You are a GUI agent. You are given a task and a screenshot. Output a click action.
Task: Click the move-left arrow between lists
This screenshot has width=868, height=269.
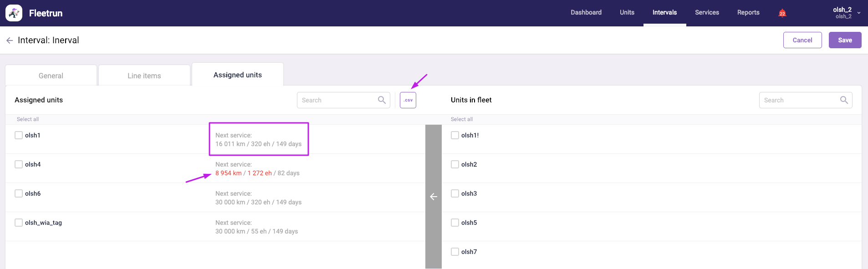coord(433,197)
